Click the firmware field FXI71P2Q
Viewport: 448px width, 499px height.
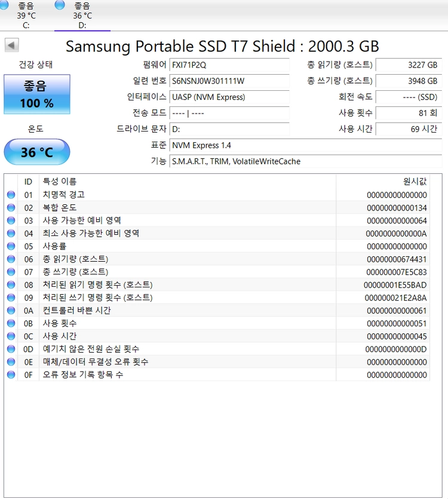(x=229, y=65)
